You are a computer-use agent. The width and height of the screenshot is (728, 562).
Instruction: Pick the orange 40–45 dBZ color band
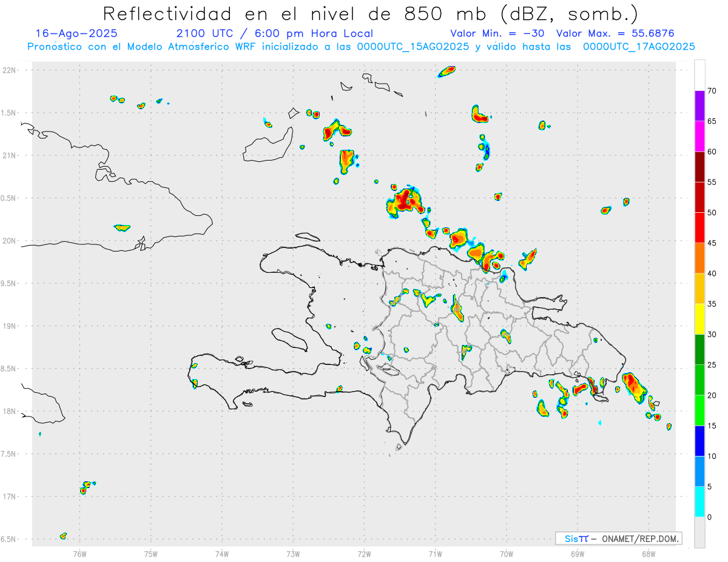tap(699, 258)
